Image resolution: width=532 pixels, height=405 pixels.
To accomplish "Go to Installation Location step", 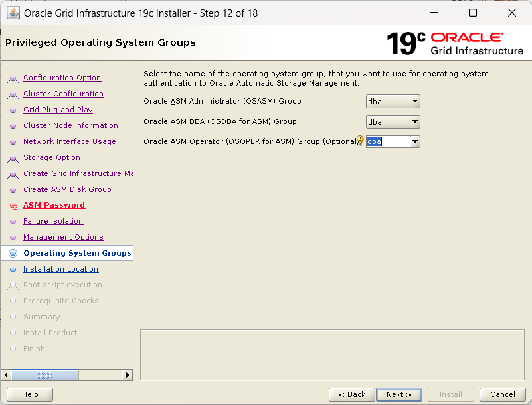I will pyautogui.click(x=60, y=269).
